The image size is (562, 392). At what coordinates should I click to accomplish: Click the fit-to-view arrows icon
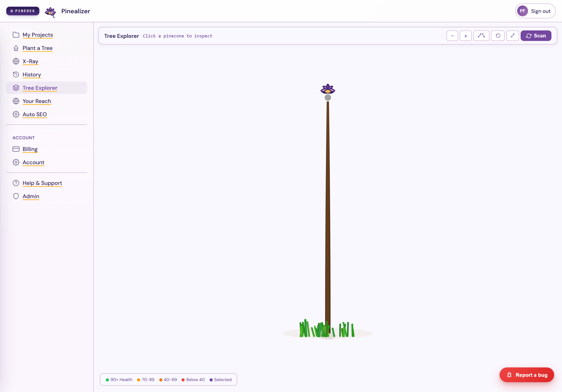(481, 36)
